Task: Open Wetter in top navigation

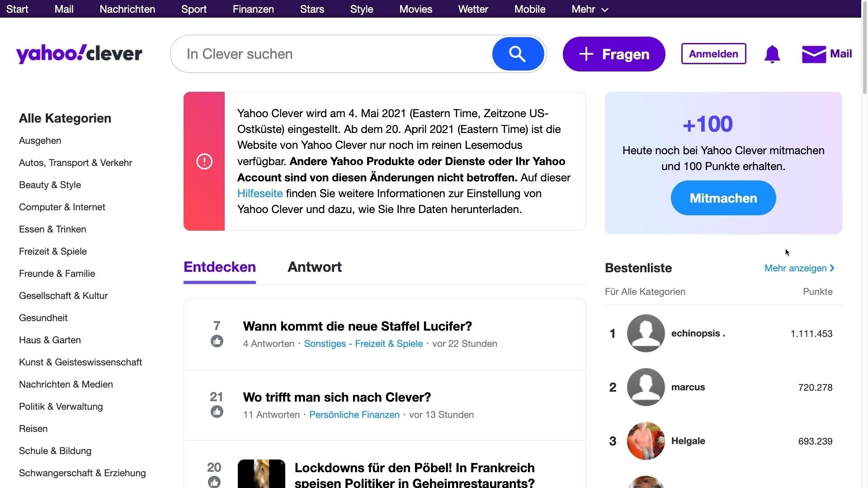Action: coord(473,9)
